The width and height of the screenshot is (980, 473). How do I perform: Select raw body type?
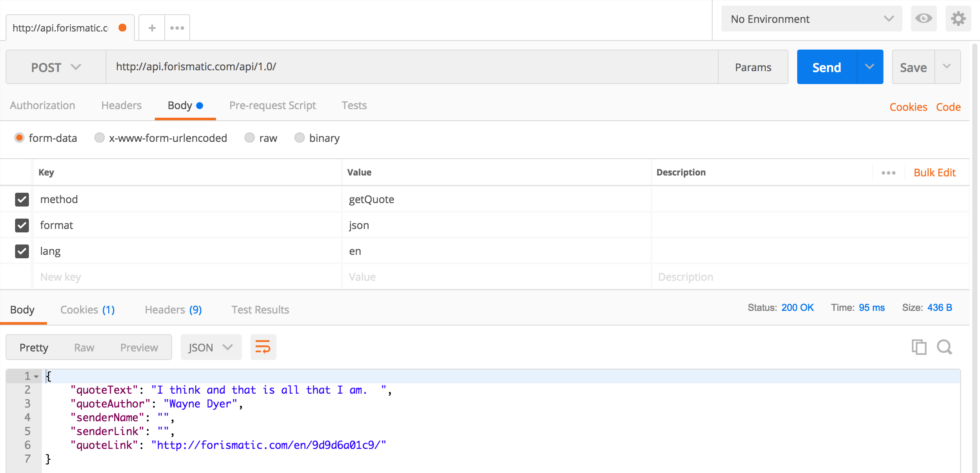[x=250, y=138]
